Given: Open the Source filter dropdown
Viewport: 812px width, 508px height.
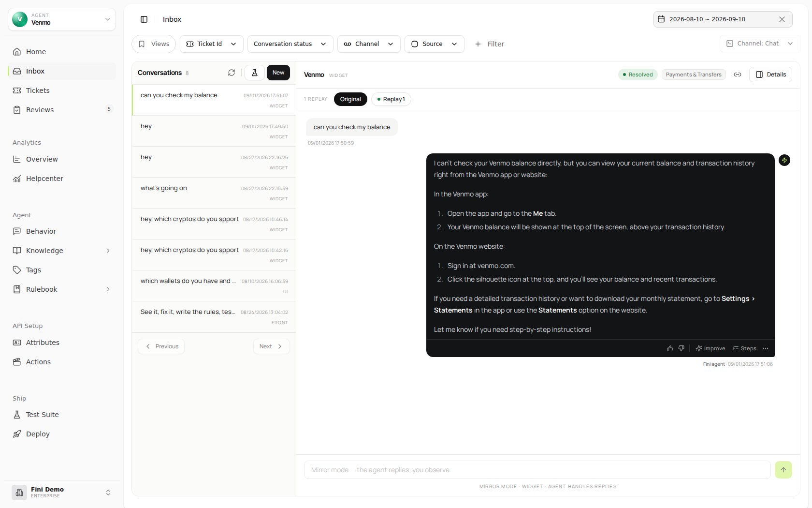Looking at the screenshot, I should [x=435, y=44].
